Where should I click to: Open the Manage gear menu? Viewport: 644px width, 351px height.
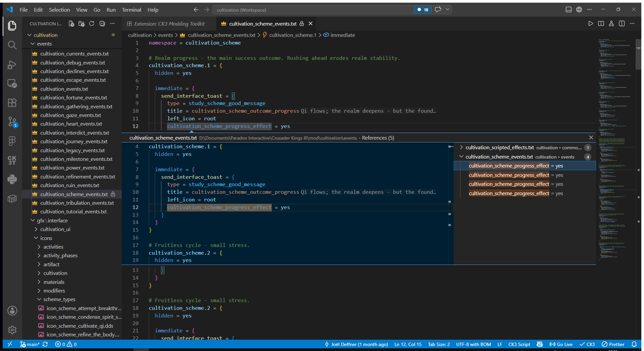click(x=12, y=330)
